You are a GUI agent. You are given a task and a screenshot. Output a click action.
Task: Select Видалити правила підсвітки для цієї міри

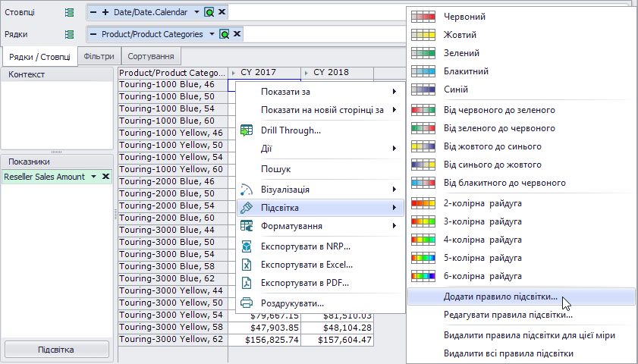(x=521, y=335)
